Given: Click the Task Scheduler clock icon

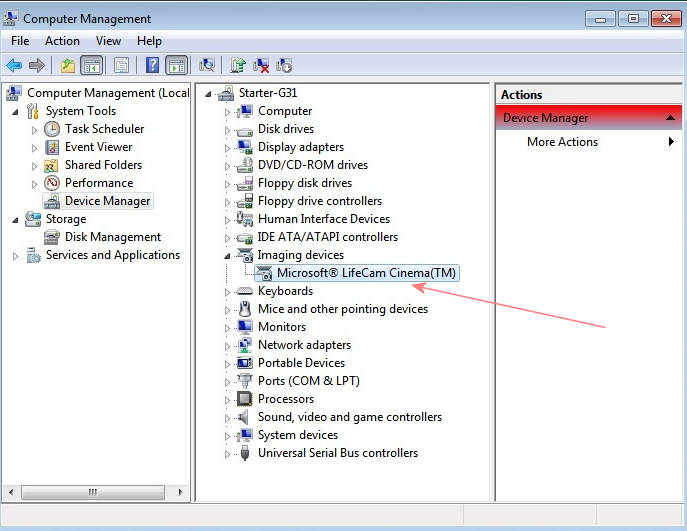Looking at the screenshot, I should point(52,129).
